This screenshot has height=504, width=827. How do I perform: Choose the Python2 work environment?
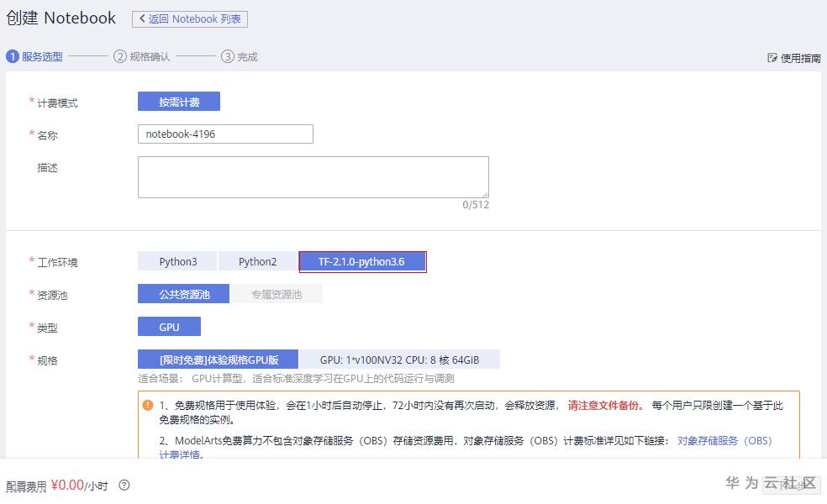[257, 261]
